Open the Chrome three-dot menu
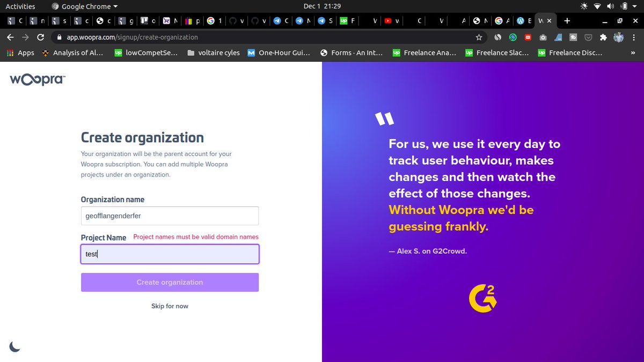644x362 pixels. click(x=634, y=38)
